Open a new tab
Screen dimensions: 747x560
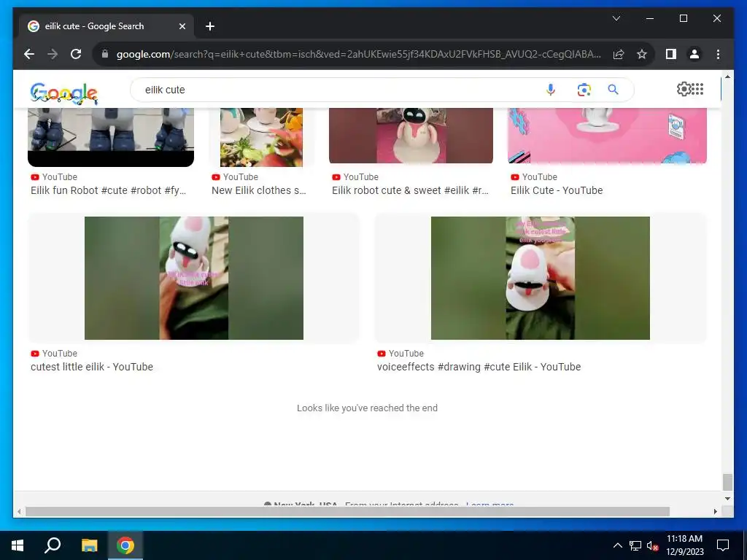point(209,26)
